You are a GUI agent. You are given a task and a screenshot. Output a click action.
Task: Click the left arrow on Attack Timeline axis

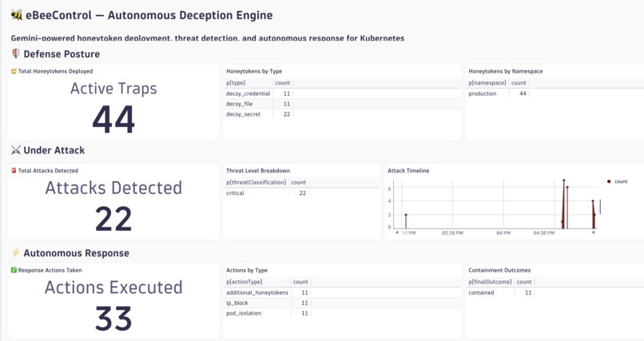click(397, 232)
